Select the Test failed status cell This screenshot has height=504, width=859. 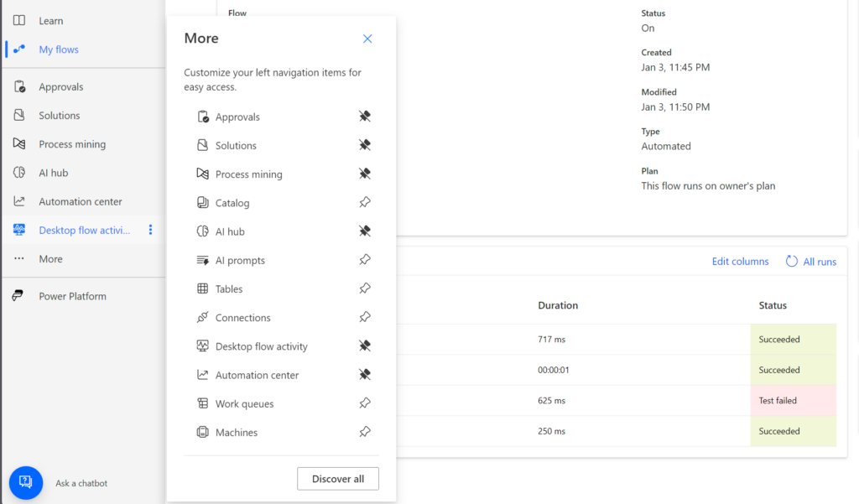794,401
